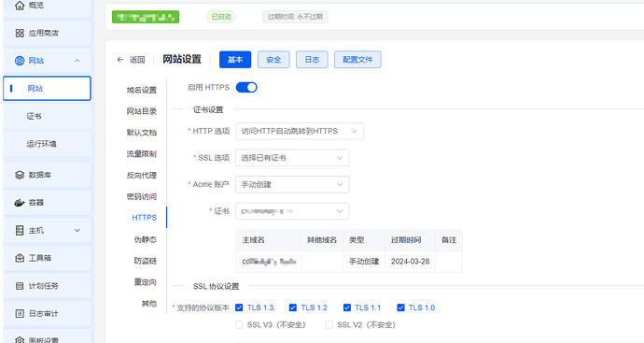
Task: Click the 过期时间 永不过期 badge
Action: [x=295, y=17]
